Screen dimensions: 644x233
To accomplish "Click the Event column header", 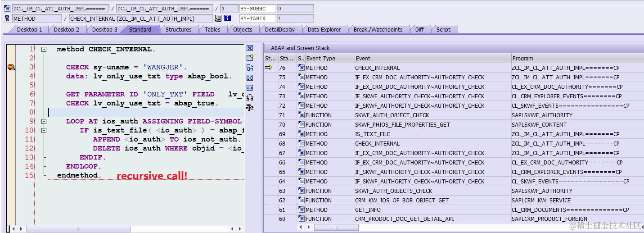I will click(432, 58).
